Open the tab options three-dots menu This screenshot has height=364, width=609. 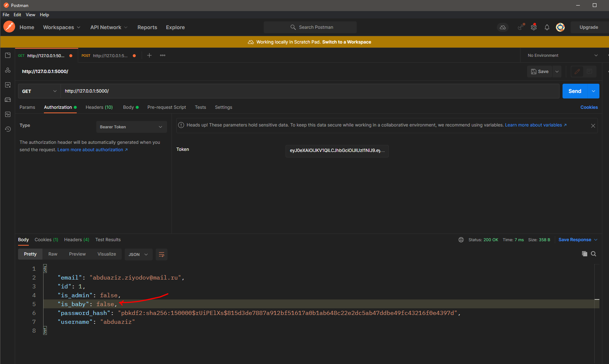[163, 55]
